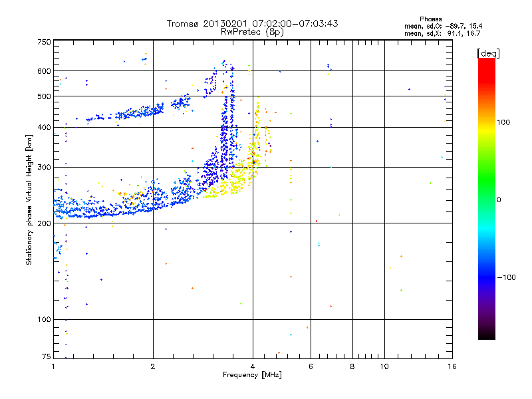This screenshot has height=399, width=532.
Task: Click the x-axis '16' label
Action: click(452, 366)
